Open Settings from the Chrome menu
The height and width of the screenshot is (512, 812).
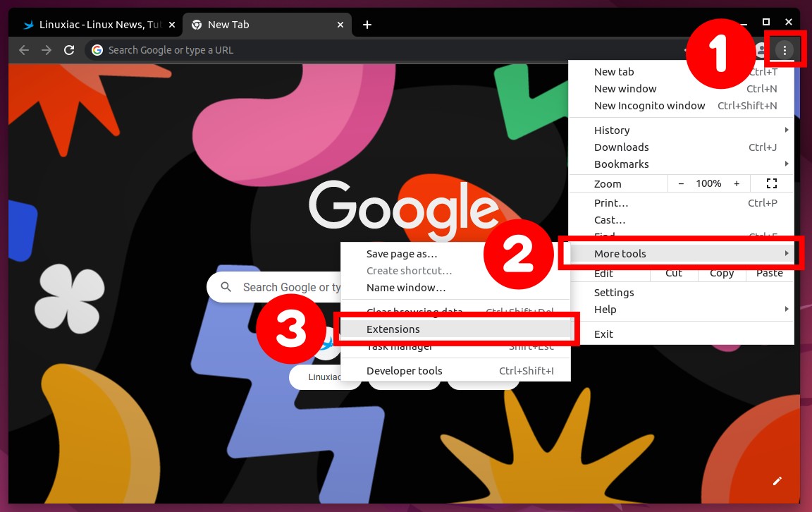click(681, 292)
